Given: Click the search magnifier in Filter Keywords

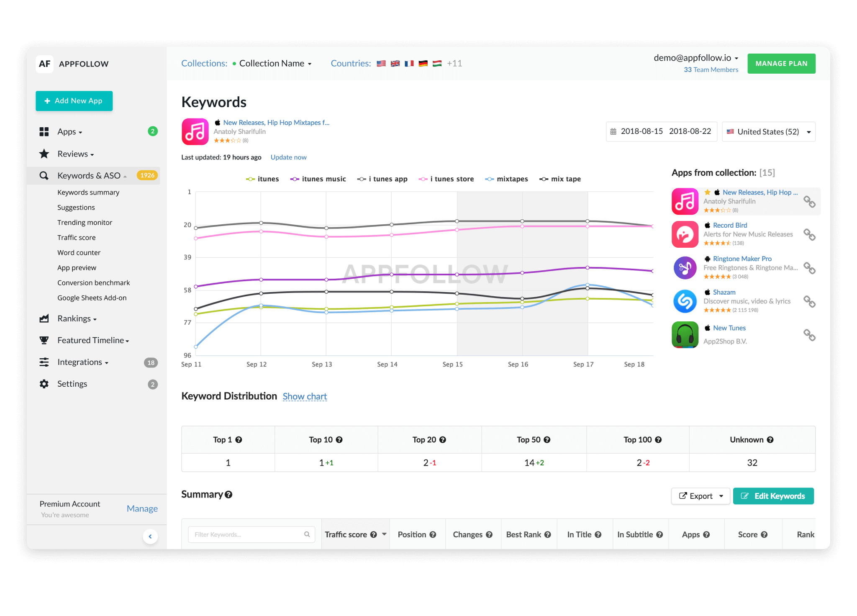Looking at the screenshot, I should 307,534.
